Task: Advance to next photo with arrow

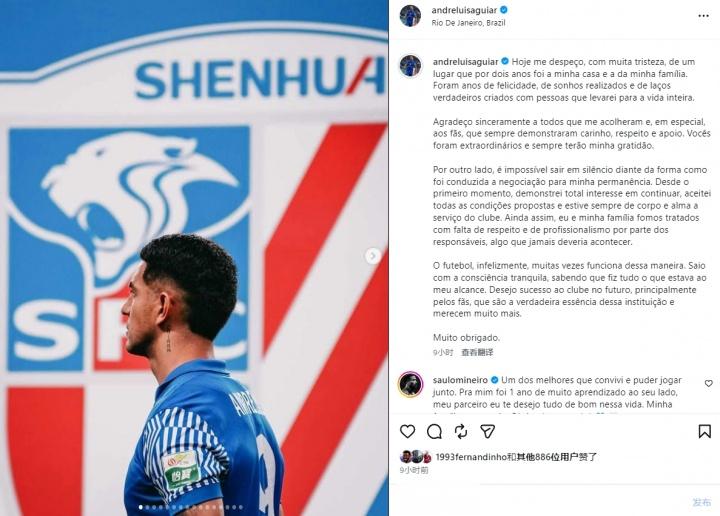Action: (373, 256)
